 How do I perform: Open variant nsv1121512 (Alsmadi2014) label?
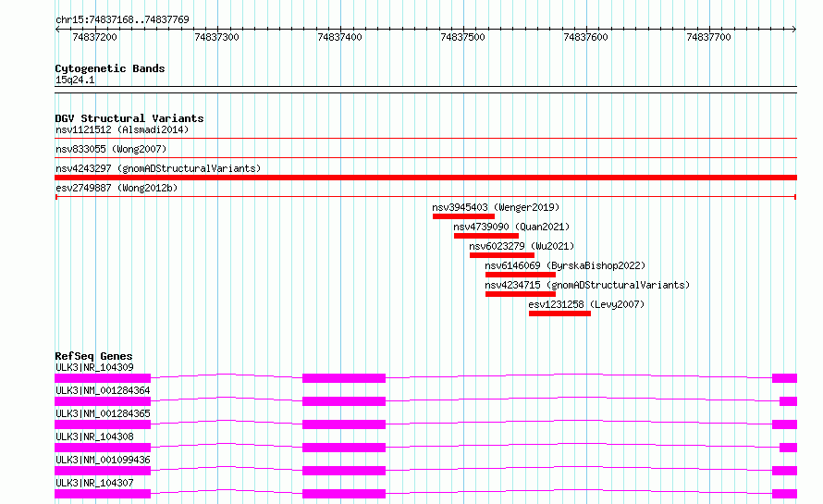click(122, 129)
